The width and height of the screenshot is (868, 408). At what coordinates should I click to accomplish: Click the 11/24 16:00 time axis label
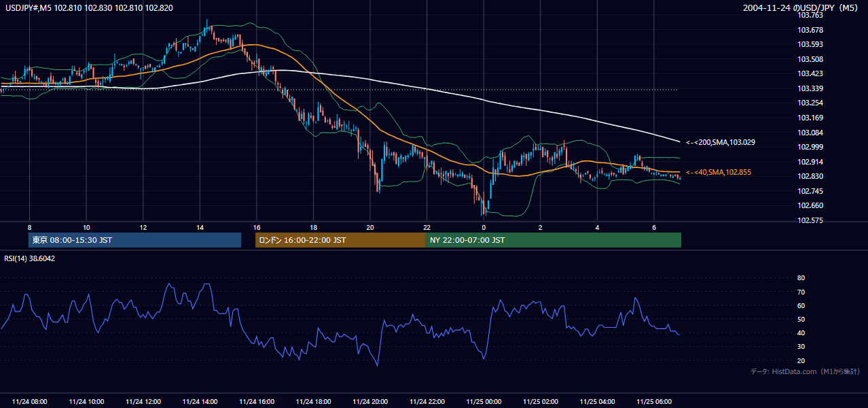pyautogui.click(x=257, y=402)
